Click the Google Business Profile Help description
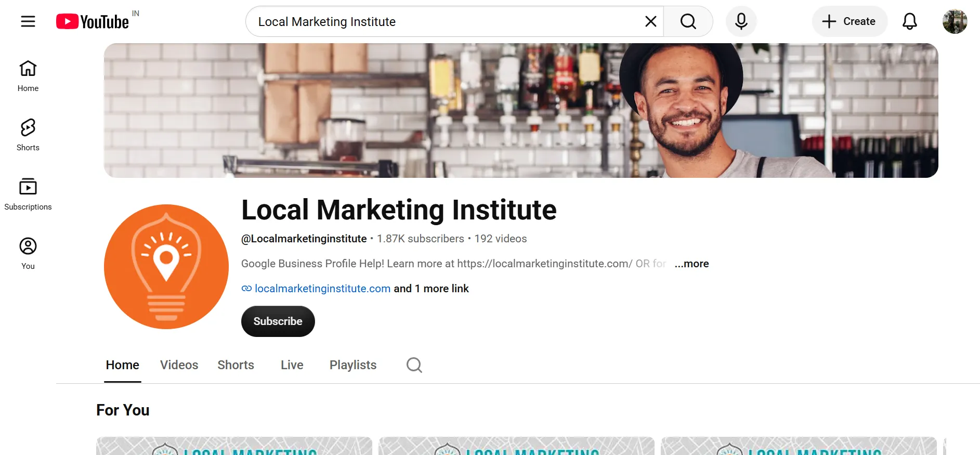This screenshot has height=455, width=980. coord(454,264)
